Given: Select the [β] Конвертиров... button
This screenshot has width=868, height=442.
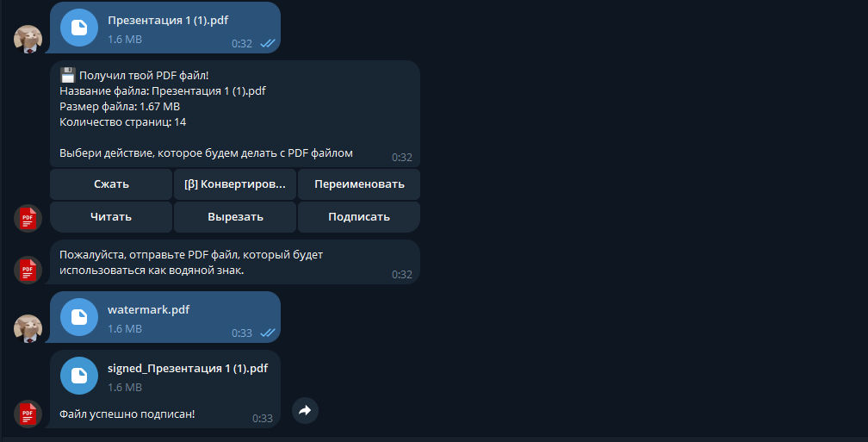Looking at the screenshot, I should click(x=235, y=184).
